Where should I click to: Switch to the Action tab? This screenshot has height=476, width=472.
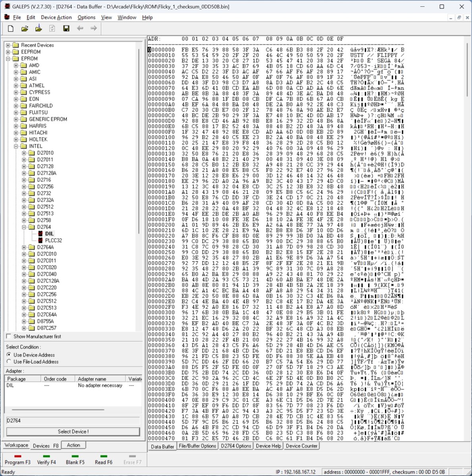[73, 445]
